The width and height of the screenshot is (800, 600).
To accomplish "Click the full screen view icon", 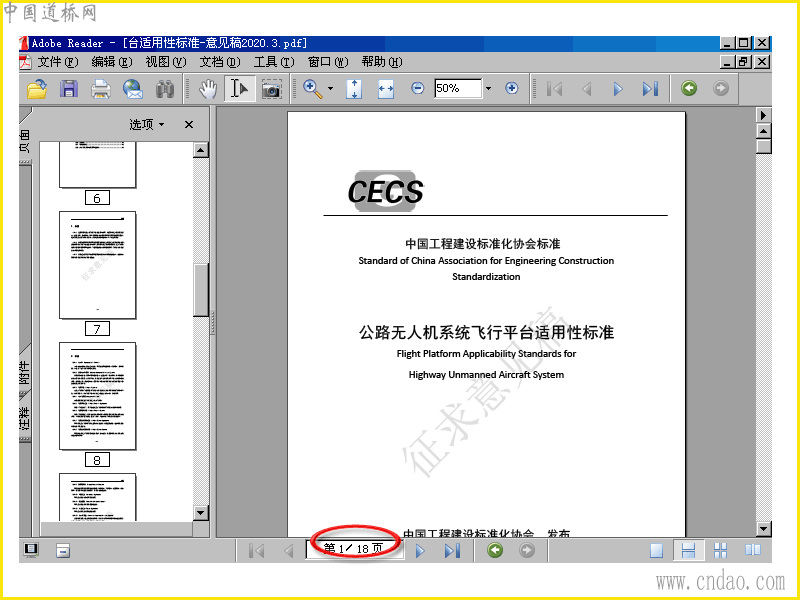I will 31,549.
